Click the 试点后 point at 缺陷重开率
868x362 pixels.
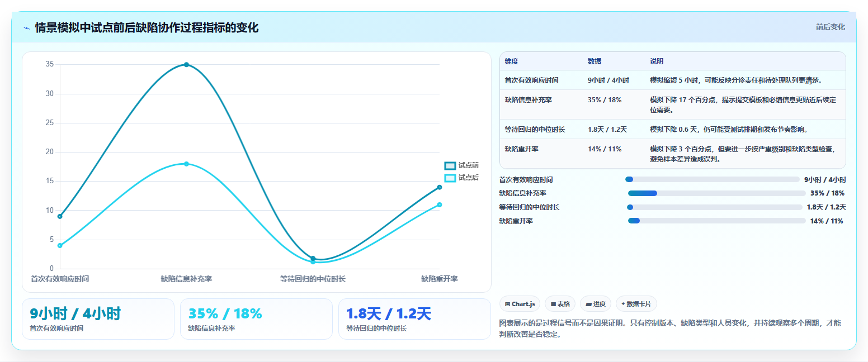tap(440, 204)
